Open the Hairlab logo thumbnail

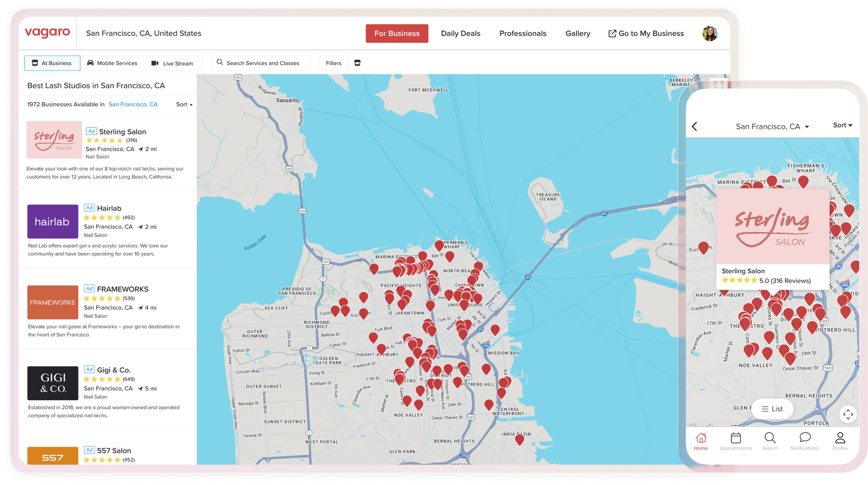(53, 222)
